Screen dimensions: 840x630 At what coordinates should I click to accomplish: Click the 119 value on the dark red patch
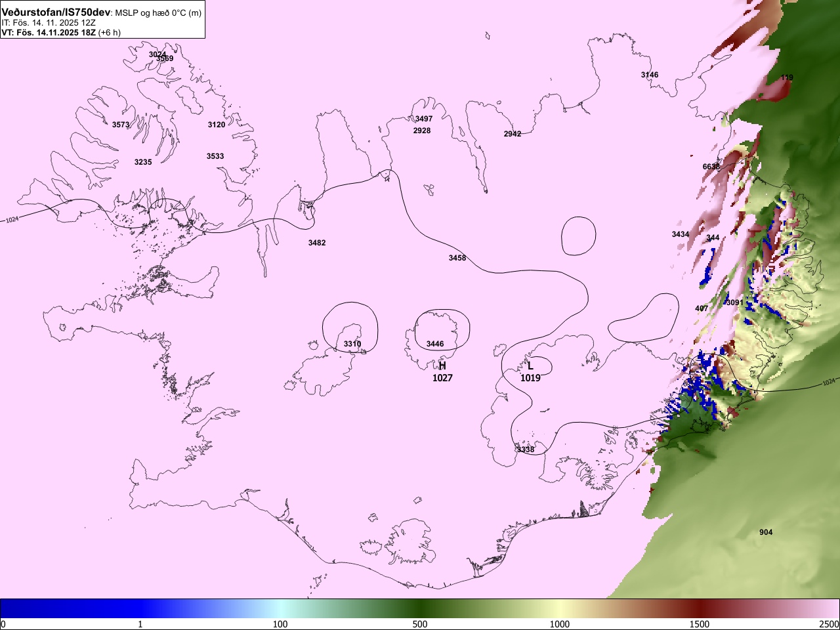coord(787,77)
